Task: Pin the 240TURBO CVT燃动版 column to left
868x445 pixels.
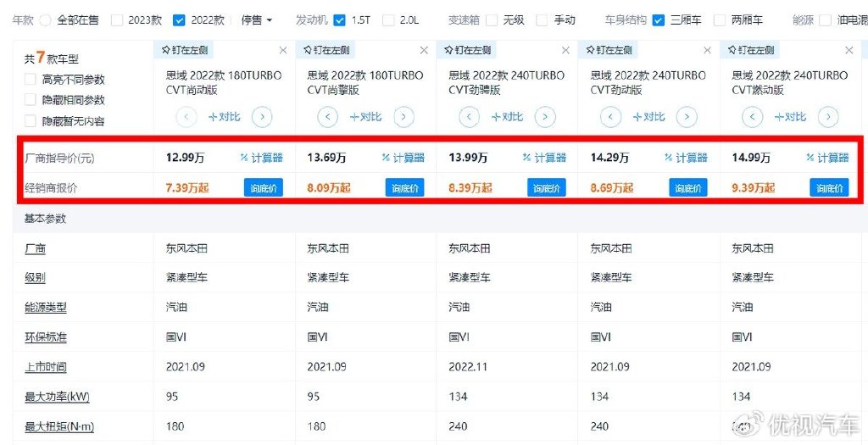Action: pos(749,50)
